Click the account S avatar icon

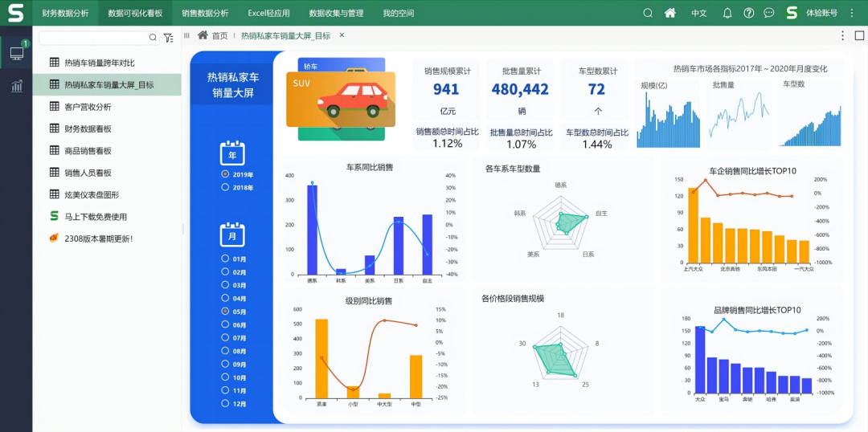(x=792, y=13)
